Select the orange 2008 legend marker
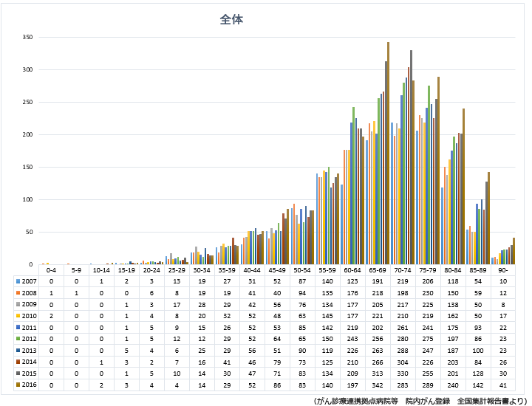This screenshot has height=406, width=532. coord(18,292)
